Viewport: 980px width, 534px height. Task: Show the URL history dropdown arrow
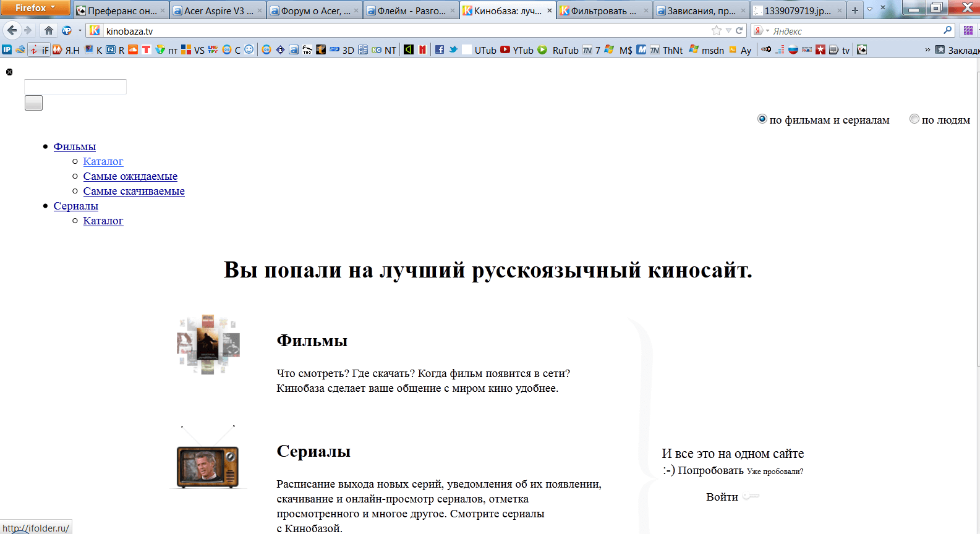tap(728, 30)
